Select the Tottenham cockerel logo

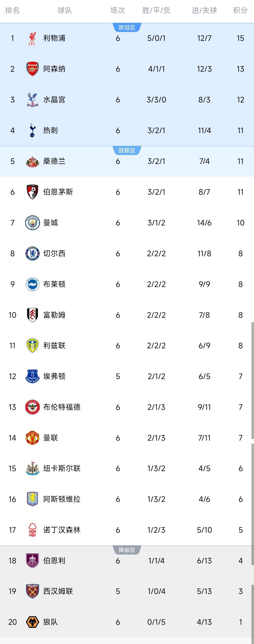32,131
